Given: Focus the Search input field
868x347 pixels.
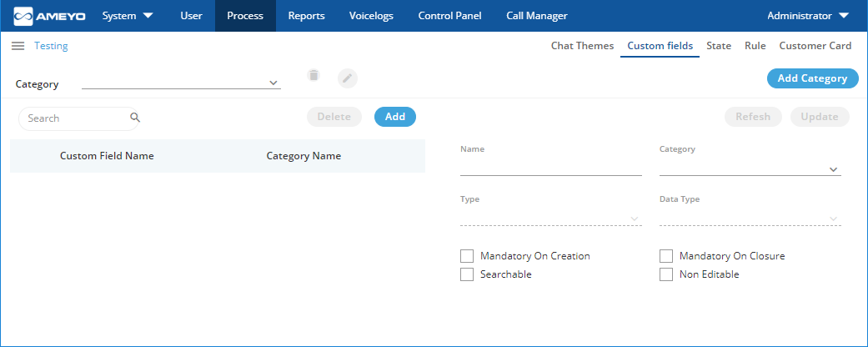Looking at the screenshot, I should click(78, 118).
